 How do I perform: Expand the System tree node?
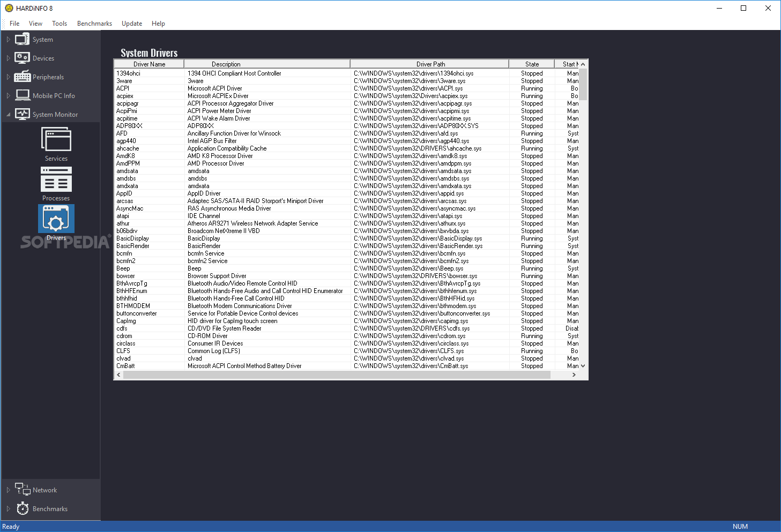8,40
